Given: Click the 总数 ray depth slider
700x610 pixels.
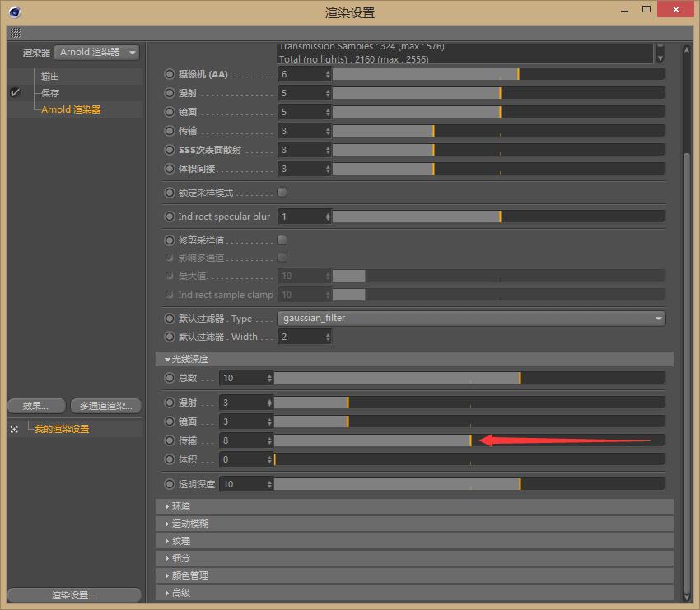Looking at the screenshot, I should click(x=469, y=378).
